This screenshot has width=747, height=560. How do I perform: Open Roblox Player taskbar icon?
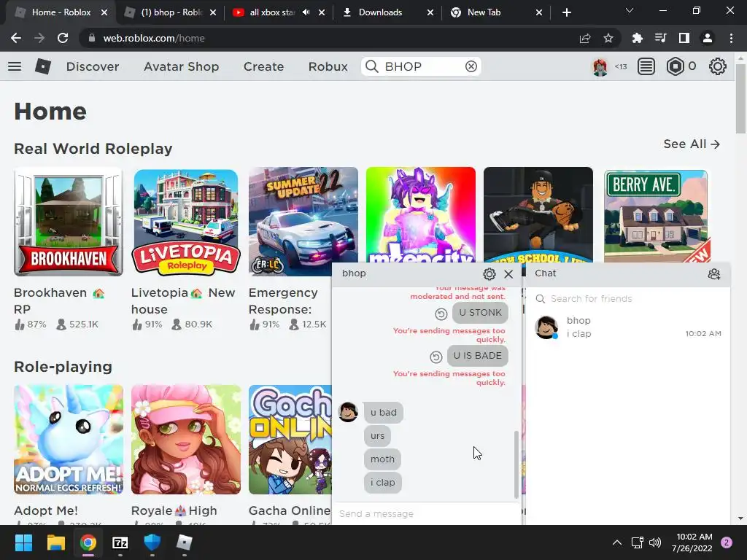(x=185, y=542)
